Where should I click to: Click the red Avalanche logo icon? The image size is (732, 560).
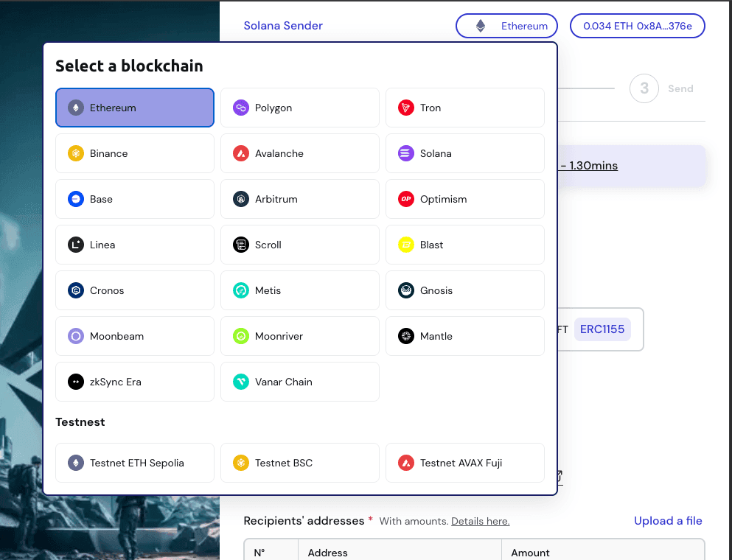click(x=241, y=153)
